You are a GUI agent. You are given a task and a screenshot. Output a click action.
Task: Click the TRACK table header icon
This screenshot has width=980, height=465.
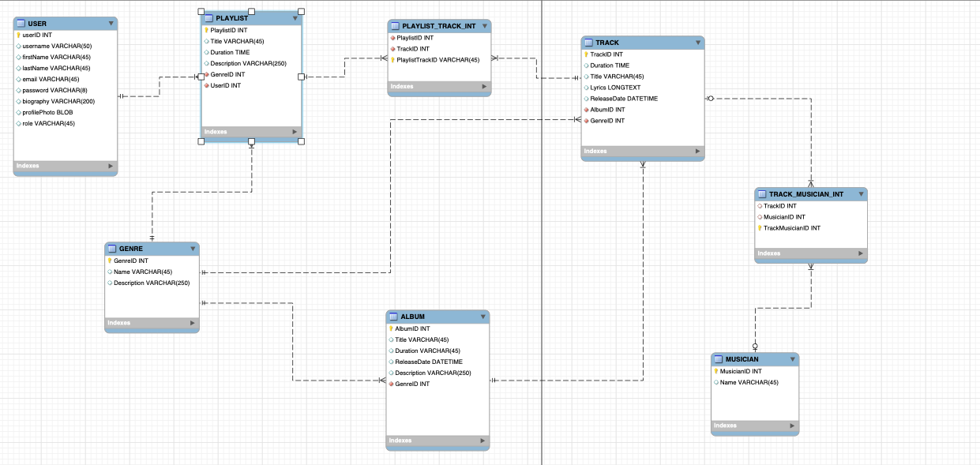click(x=588, y=43)
